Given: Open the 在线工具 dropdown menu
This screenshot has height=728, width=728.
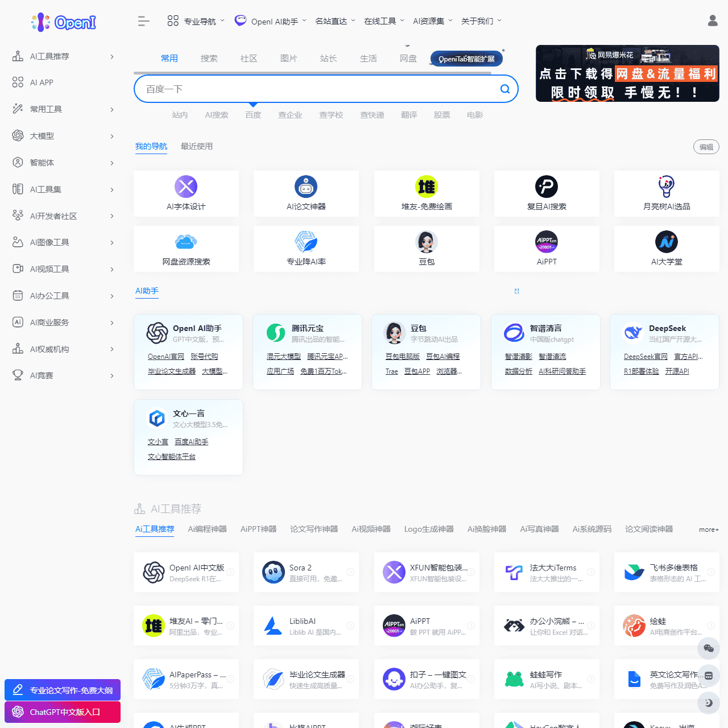Looking at the screenshot, I should pyautogui.click(x=384, y=21).
